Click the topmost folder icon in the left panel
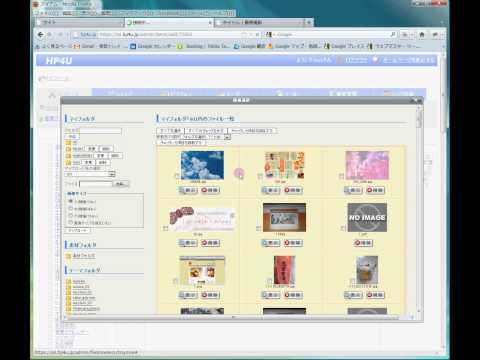Image resolution: width=480 pixels, height=360 pixels. (68, 142)
